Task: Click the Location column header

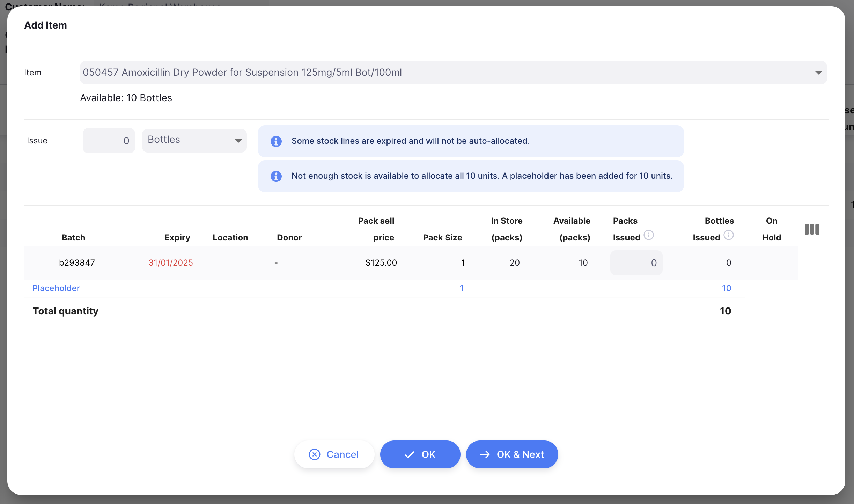Action: (x=230, y=237)
